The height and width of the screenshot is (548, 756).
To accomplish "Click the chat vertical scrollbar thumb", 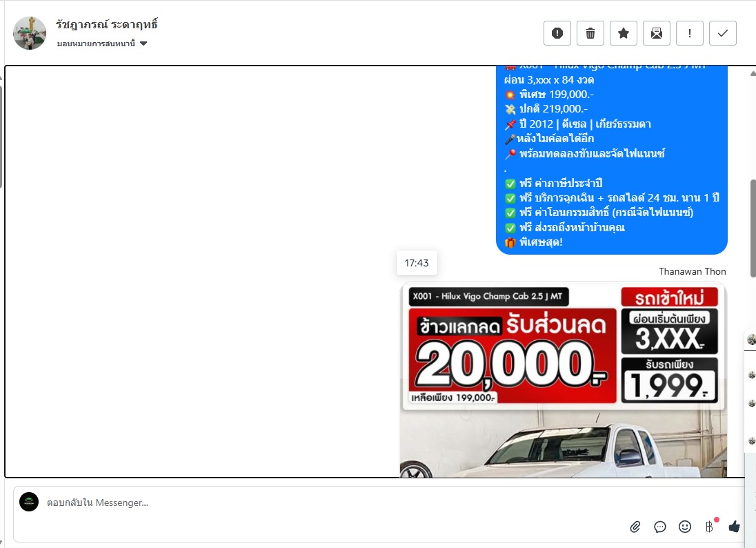I will pos(753,228).
